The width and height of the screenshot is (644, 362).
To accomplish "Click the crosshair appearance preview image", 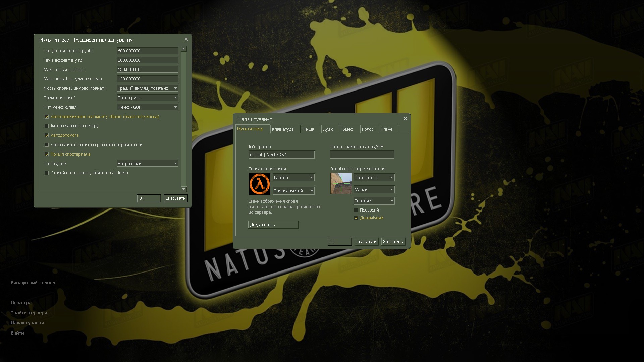I will click(x=341, y=183).
